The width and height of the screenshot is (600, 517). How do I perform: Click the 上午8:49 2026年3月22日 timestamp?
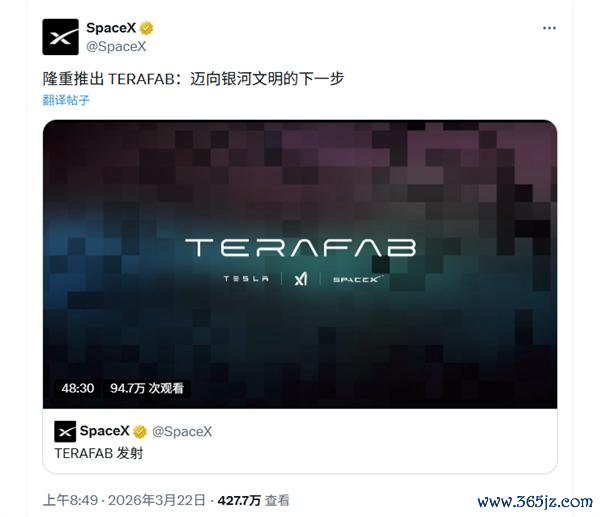tap(124, 500)
